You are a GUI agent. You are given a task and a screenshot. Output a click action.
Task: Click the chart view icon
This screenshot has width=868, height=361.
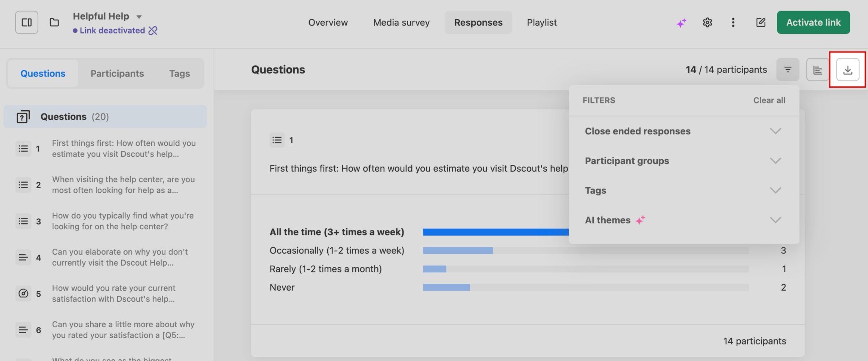(818, 70)
